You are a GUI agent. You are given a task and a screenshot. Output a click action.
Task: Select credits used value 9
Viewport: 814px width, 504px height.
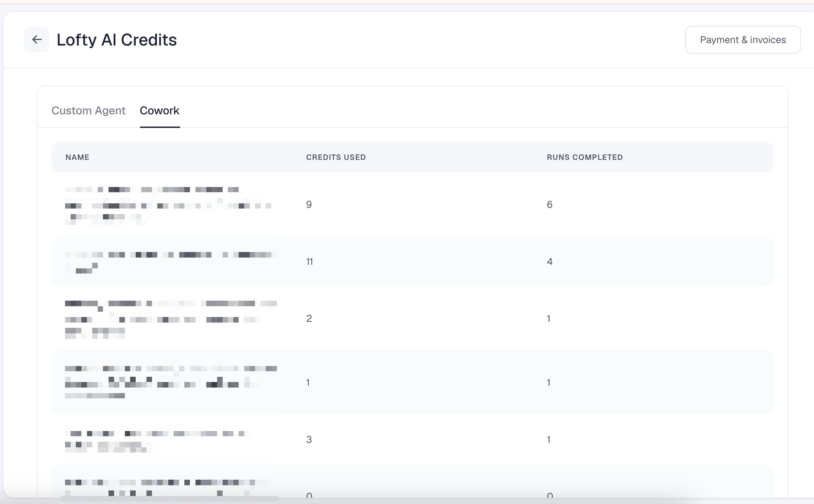pos(309,204)
